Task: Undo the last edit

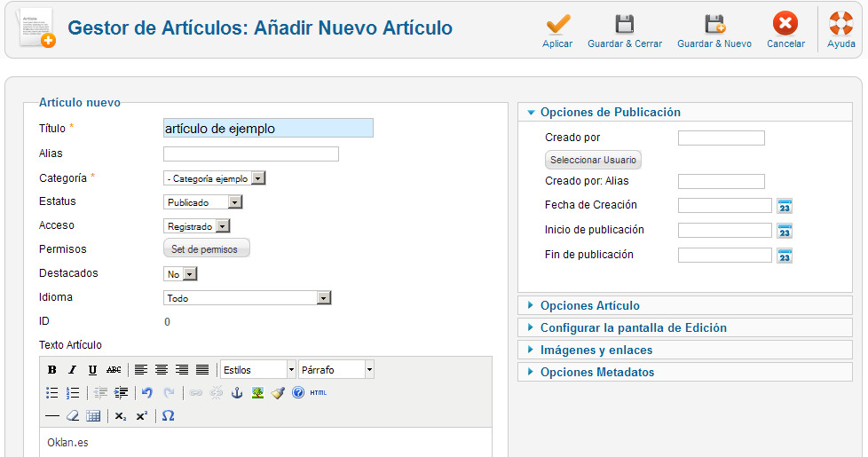Action: (x=147, y=393)
